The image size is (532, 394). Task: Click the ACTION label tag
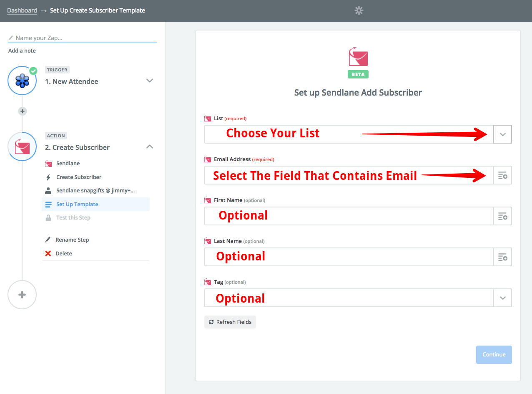pyautogui.click(x=56, y=136)
